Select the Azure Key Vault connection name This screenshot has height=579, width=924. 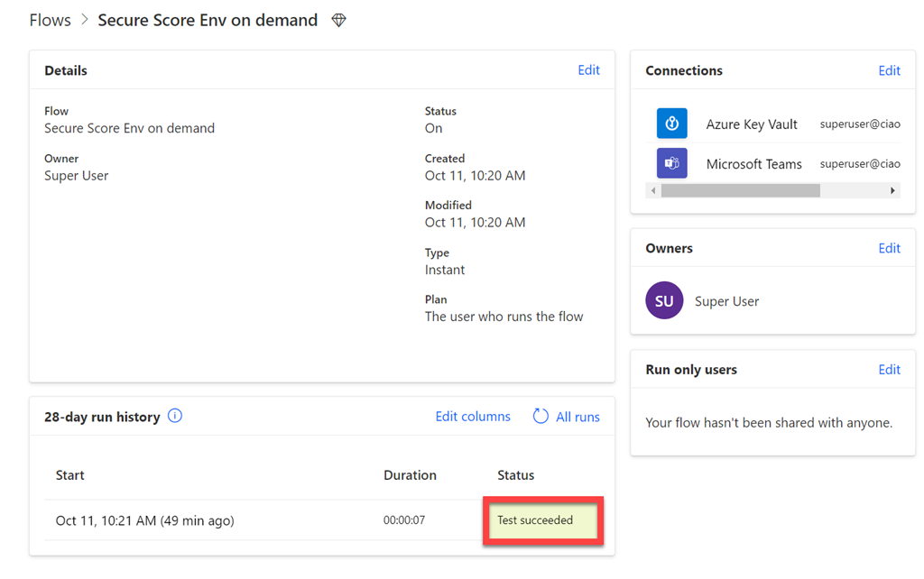coord(752,124)
